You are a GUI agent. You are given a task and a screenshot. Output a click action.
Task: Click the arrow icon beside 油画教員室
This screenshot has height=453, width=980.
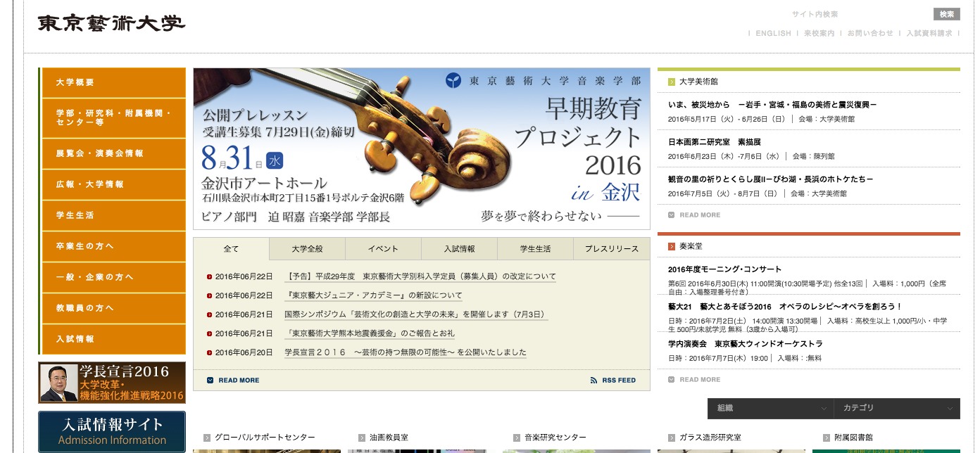tap(362, 438)
